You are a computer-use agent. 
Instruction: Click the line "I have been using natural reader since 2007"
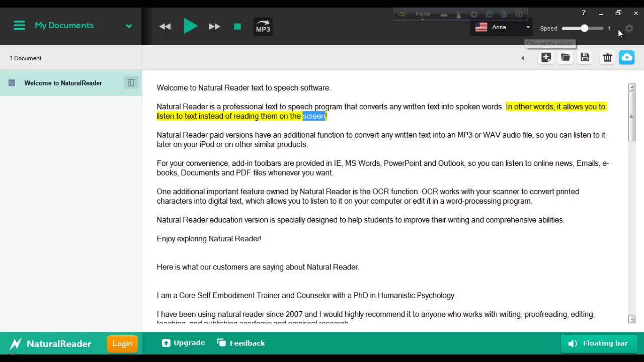click(x=375, y=314)
